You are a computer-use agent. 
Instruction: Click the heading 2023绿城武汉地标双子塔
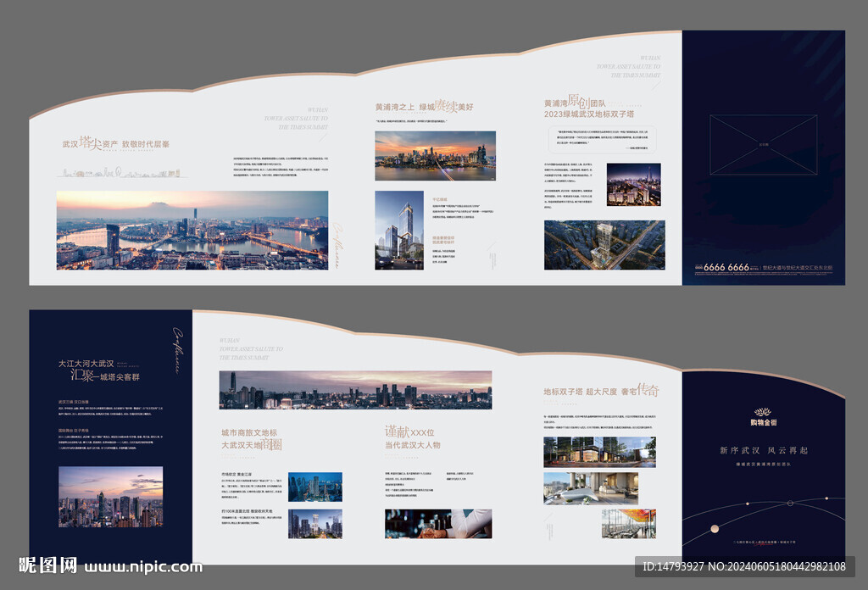(x=589, y=114)
